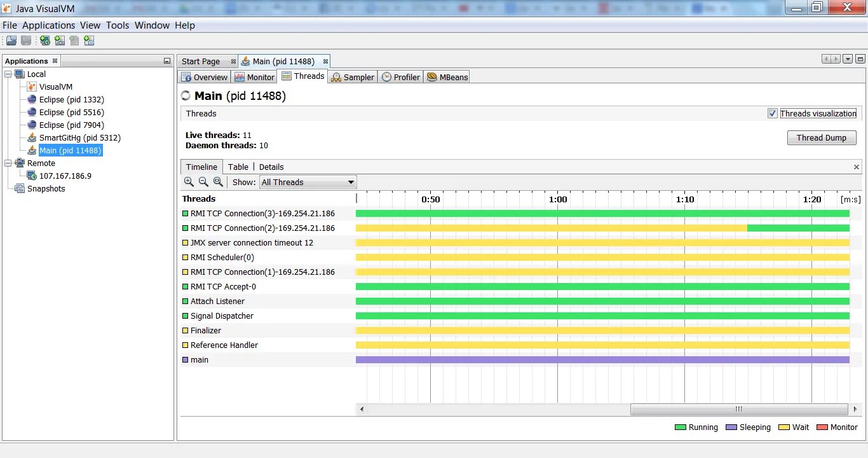Click the timeline Zoom In magnifier
This screenshot has height=458, width=868.
pyautogui.click(x=189, y=181)
